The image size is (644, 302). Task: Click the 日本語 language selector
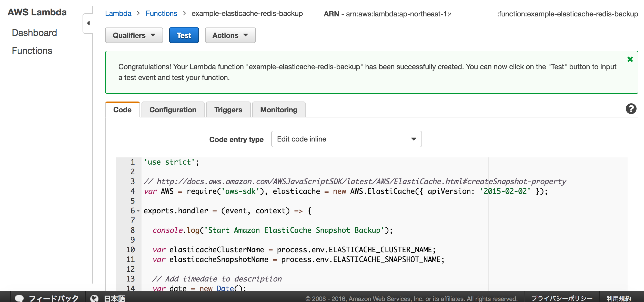coord(114,298)
